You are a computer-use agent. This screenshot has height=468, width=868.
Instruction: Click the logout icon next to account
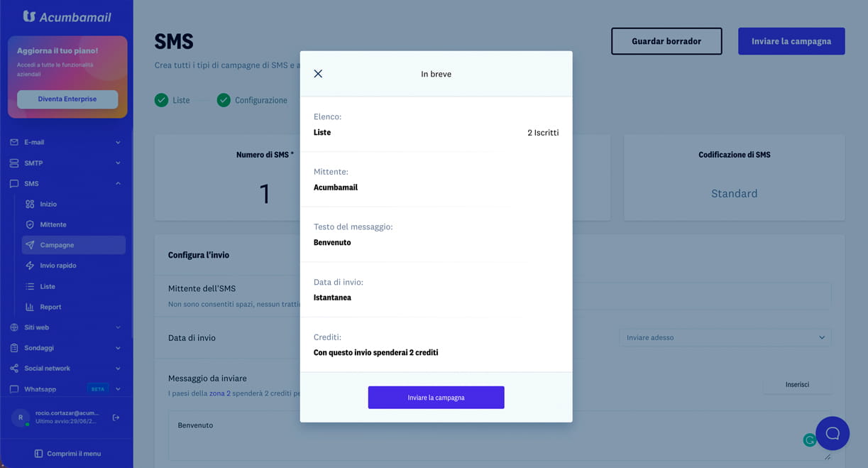(x=116, y=417)
